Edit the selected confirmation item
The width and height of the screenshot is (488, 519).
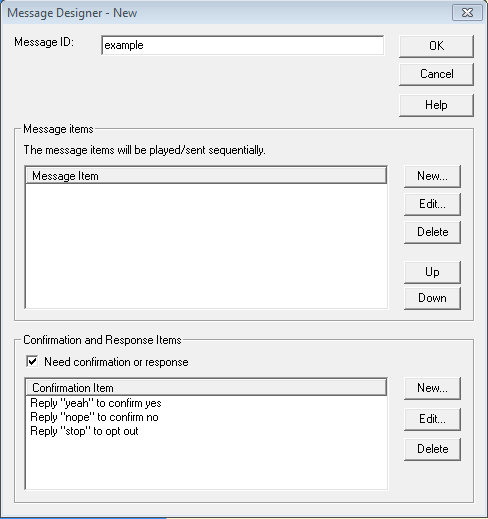(432, 419)
